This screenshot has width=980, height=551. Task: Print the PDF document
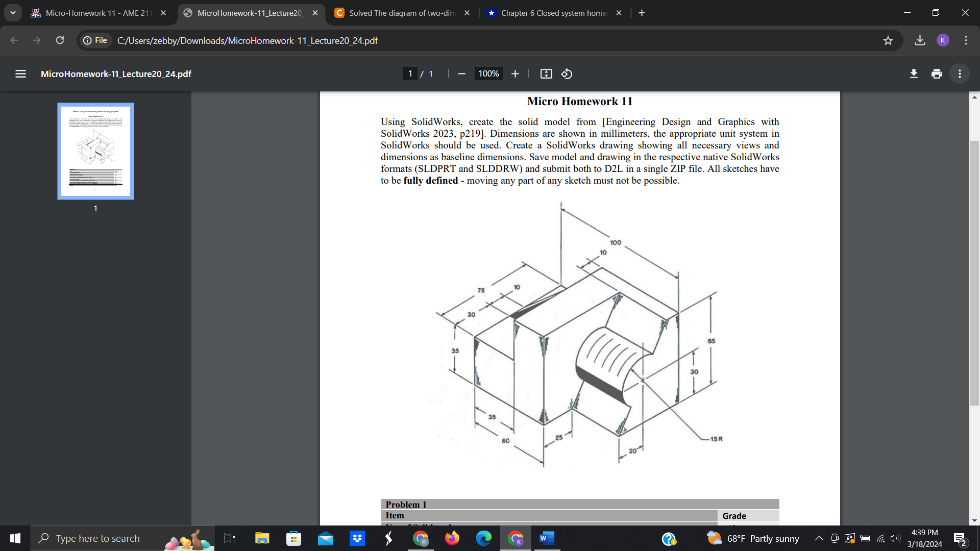coord(937,74)
